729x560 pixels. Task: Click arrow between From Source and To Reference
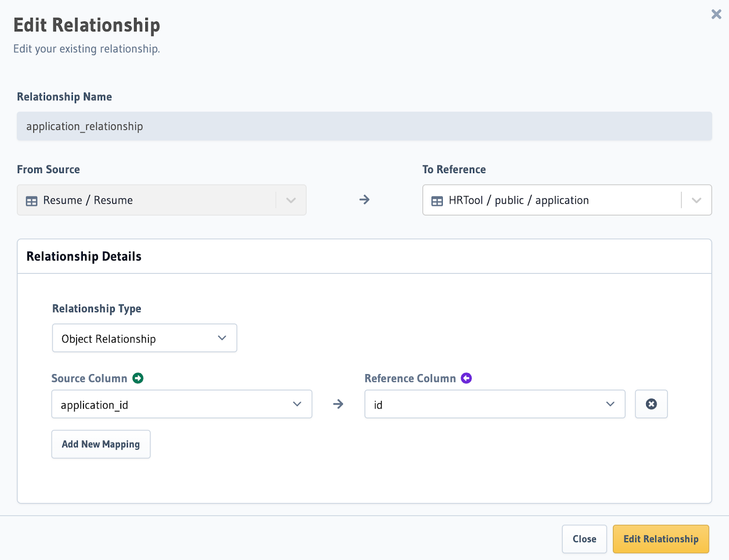coord(364,200)
